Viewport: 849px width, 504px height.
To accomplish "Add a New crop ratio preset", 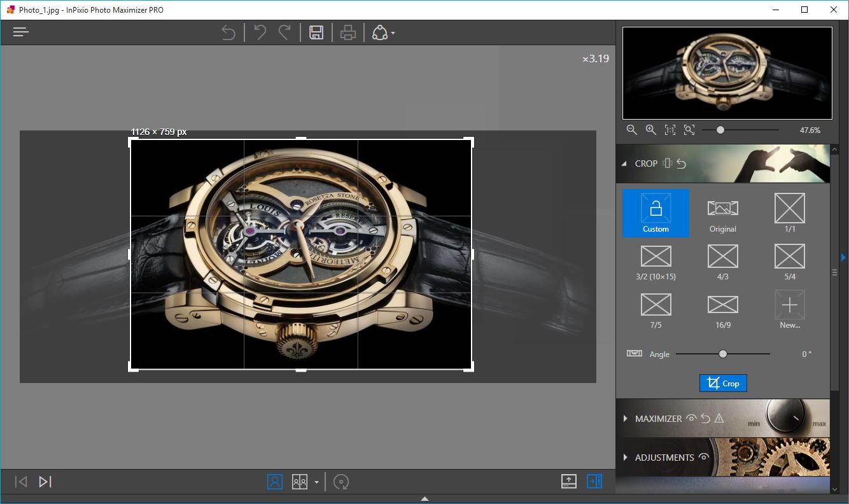I will point(790,310).
